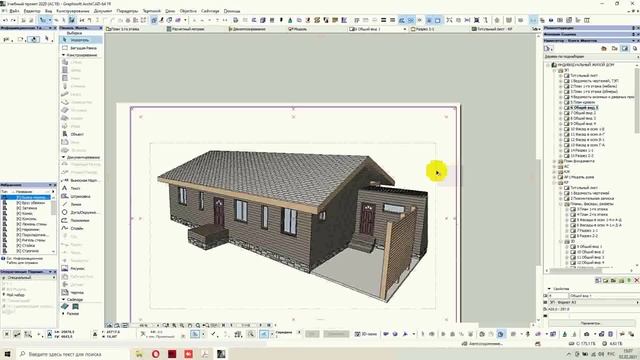This screenshot has width=640, height=360.
Task: Open the Специальный quick options dropdown
Action: click(28, 278)
